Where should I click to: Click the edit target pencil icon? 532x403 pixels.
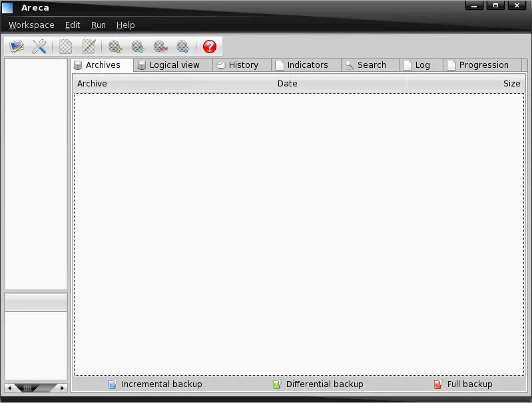point(88,47)
